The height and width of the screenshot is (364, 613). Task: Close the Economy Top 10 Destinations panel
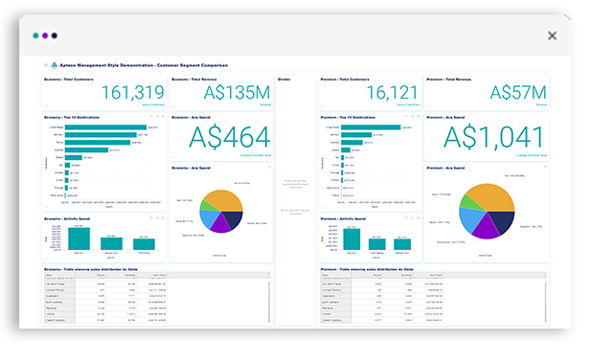point(163,117)
